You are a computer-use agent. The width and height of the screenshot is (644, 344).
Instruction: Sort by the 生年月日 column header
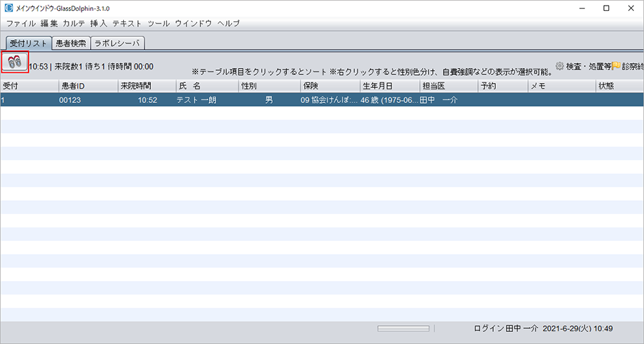tap(390, 86)
